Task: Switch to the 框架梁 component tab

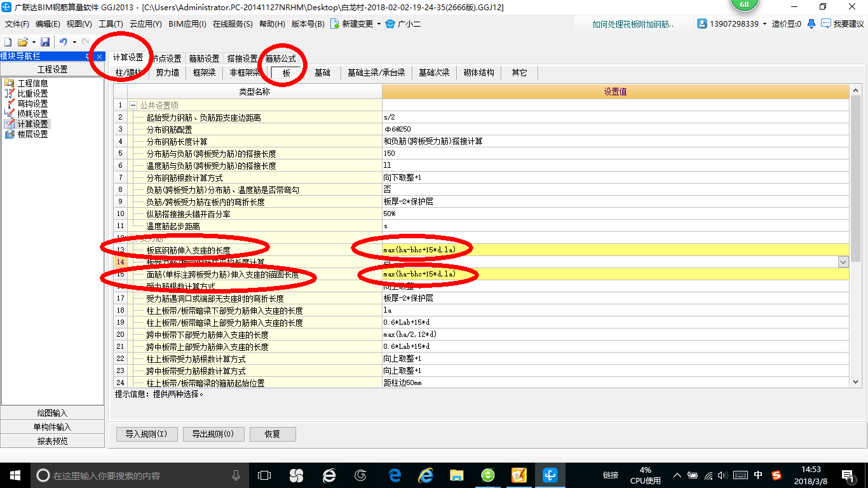Action: [204, 73]
